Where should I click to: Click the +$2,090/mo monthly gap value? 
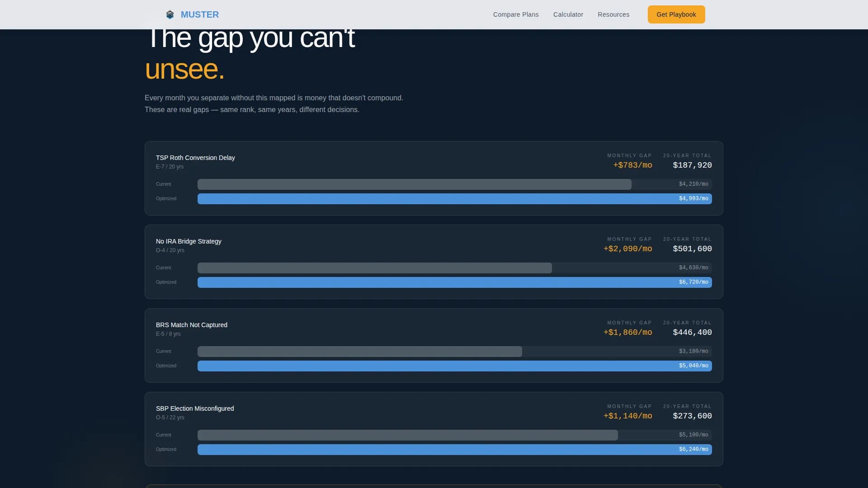tap(628, 249)
